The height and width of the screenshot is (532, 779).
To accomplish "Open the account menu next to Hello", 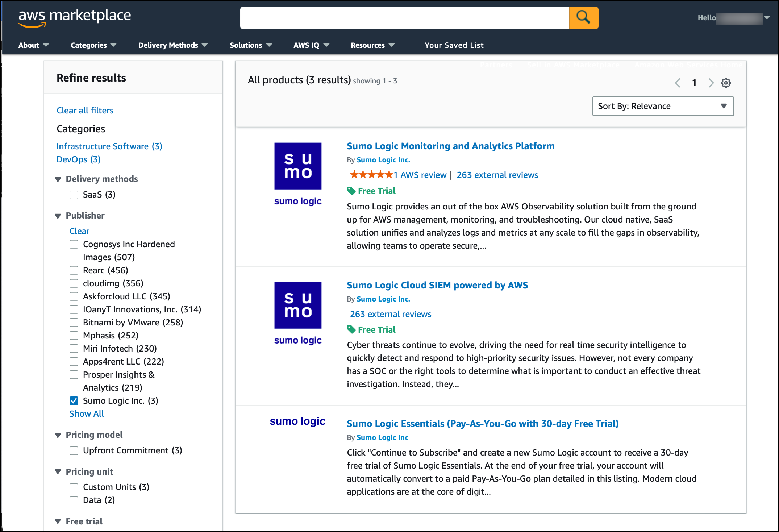I will tap(768, 17).
